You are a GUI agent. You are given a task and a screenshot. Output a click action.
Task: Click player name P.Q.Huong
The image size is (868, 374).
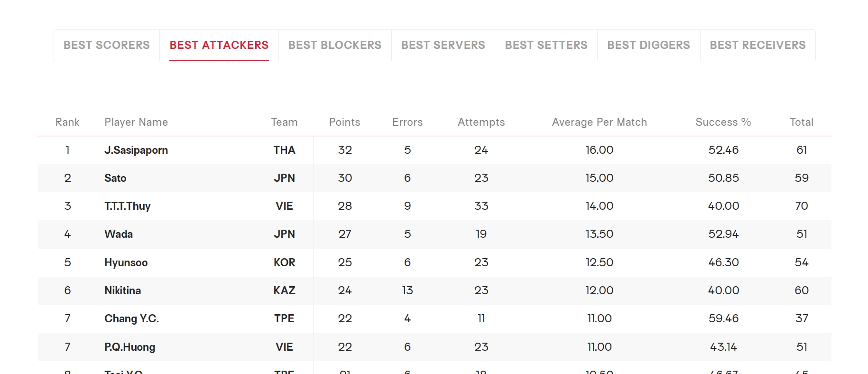(130, 347)
